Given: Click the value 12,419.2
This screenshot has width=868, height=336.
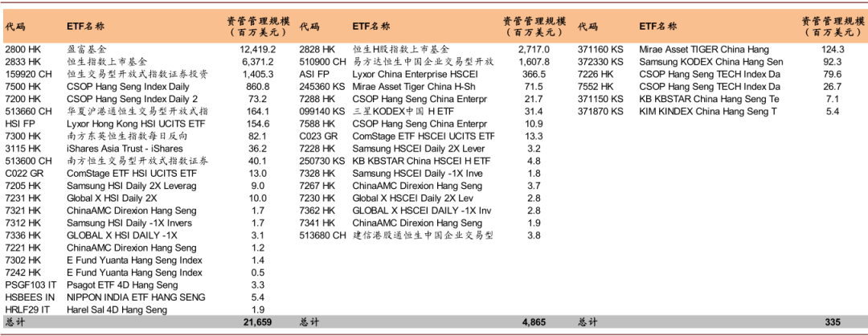Looking at the screenshot, I should [x=258, y=49].
